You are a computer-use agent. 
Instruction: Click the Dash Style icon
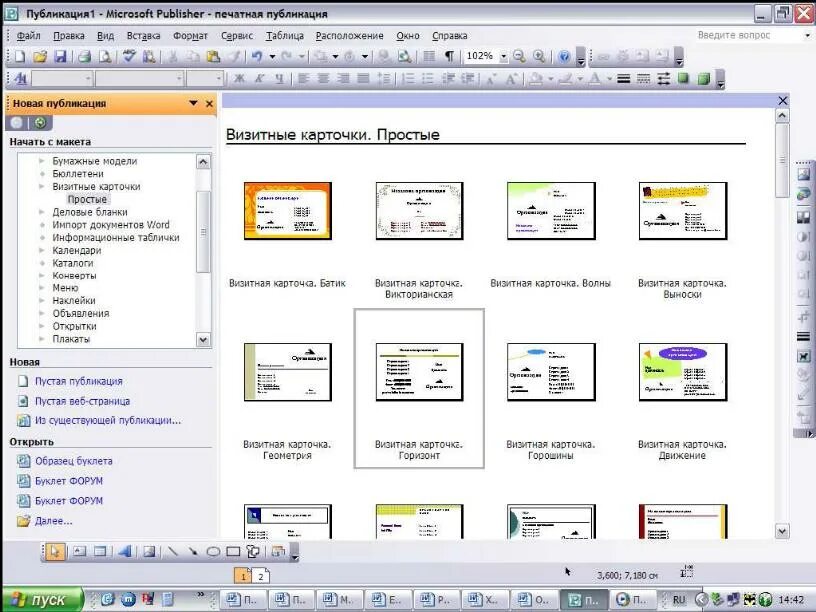[x=643, y=79]
